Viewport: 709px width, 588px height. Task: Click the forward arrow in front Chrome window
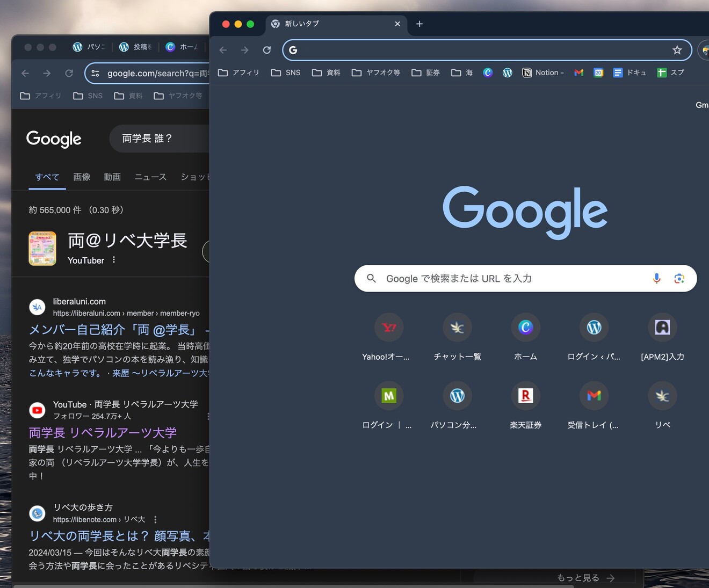pyautogui.click(x=245, y=50)
